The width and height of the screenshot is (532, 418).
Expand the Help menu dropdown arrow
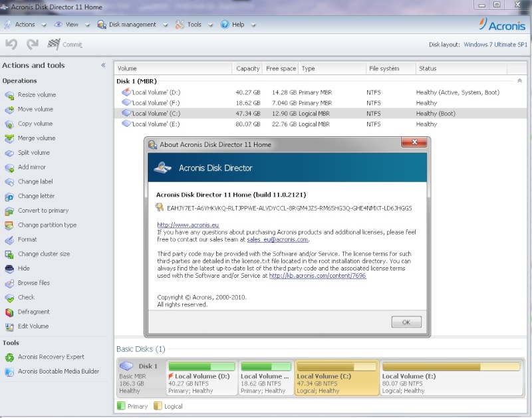coord(253,25)
